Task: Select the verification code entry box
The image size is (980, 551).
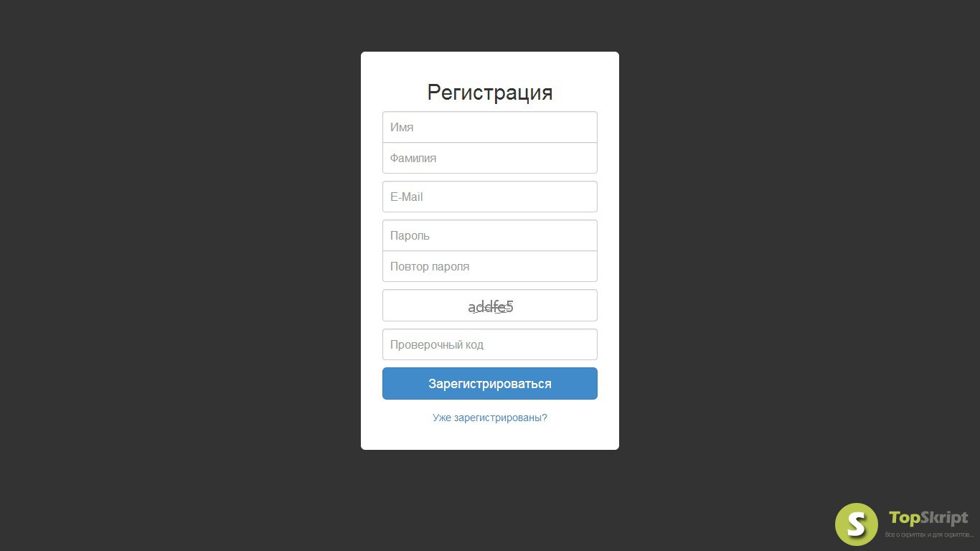Action: (x=490, y=344)
